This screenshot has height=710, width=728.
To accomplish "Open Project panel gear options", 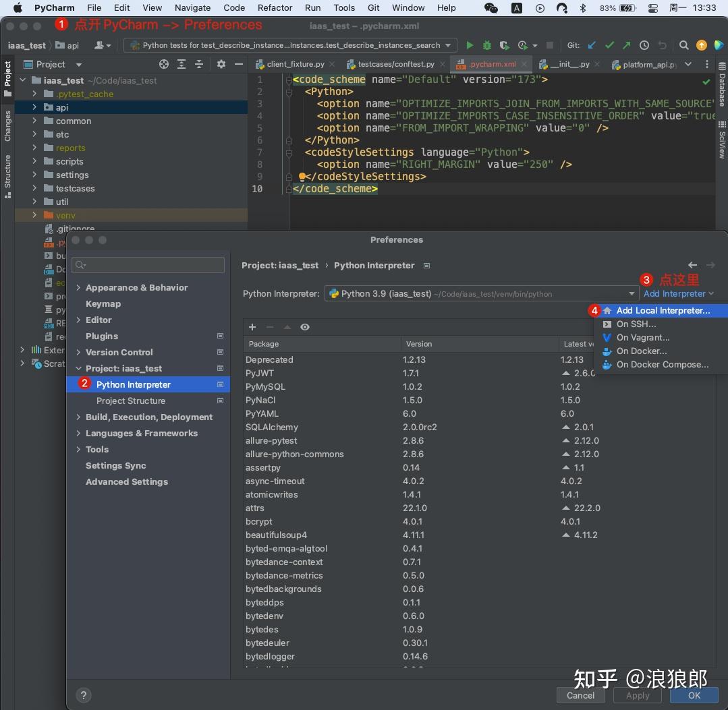I will coord(221,64).
